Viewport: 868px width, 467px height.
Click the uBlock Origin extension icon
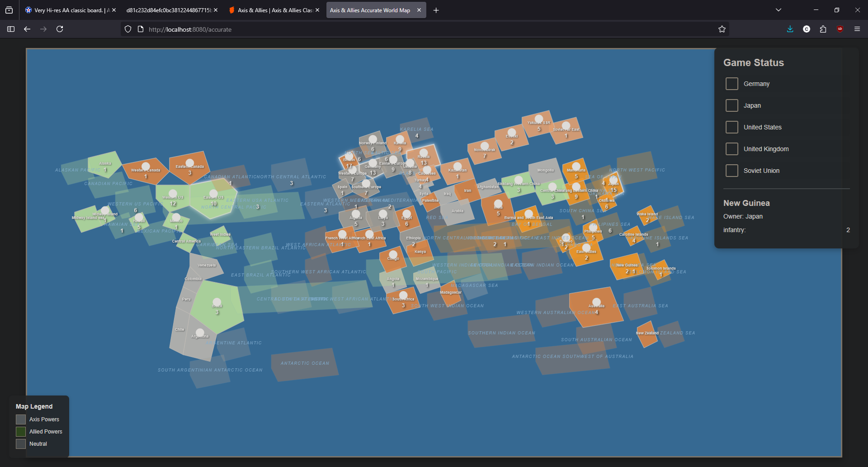(840, 29)
